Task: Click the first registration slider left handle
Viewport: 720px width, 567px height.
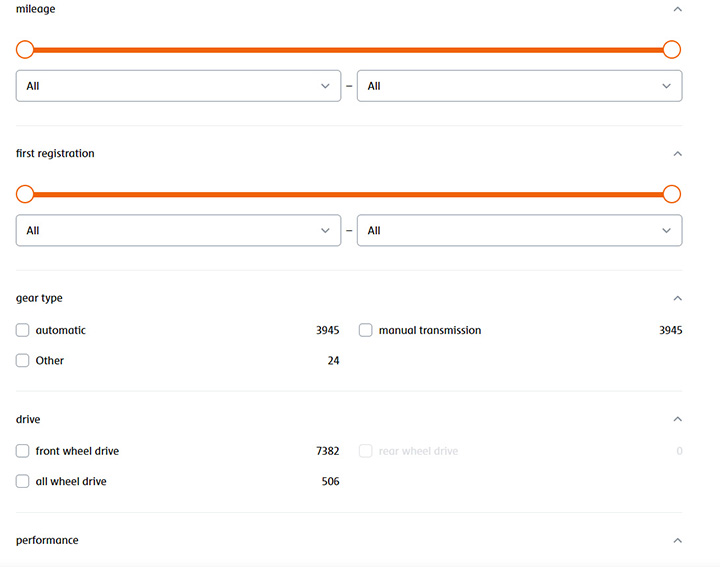Action: tap(25, 194)
